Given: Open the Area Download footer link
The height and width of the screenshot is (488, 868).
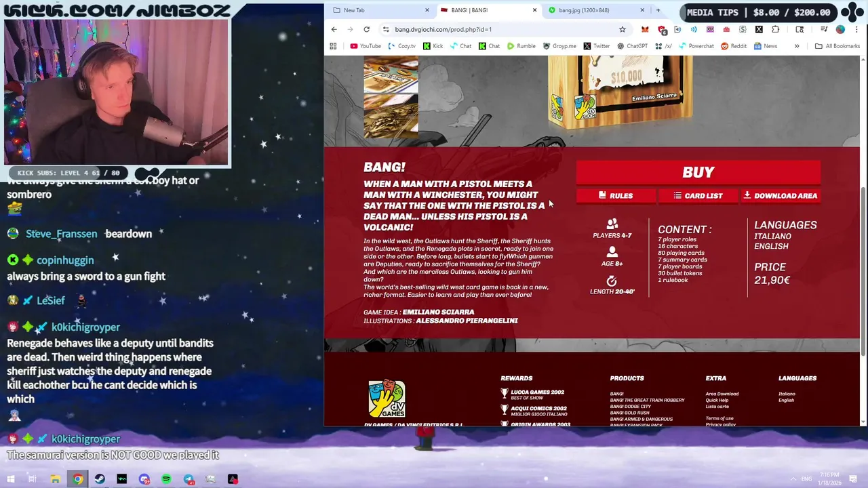Looking at the screenshot, I should coord(722,394).
